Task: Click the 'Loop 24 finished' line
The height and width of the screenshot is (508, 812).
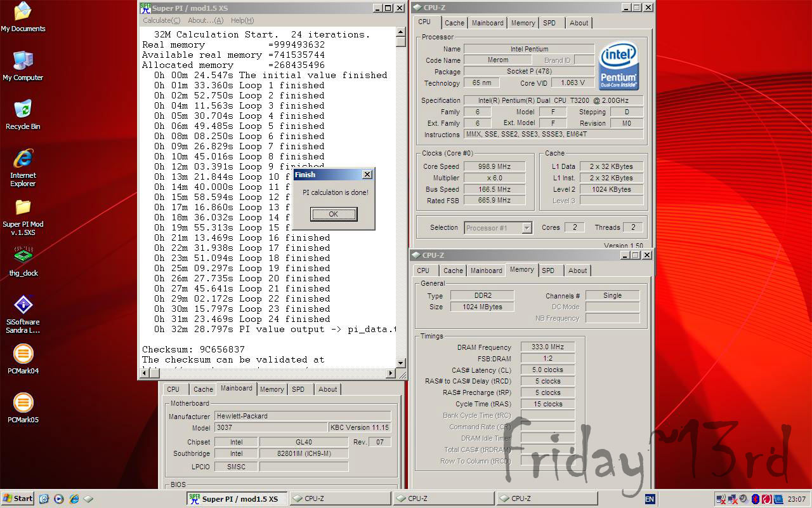Action: (242, 319)
